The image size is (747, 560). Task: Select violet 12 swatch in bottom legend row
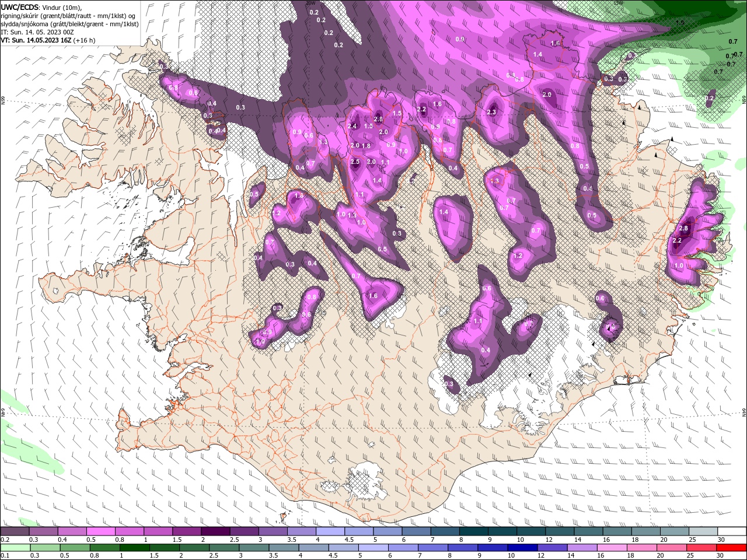pos(552,548)
